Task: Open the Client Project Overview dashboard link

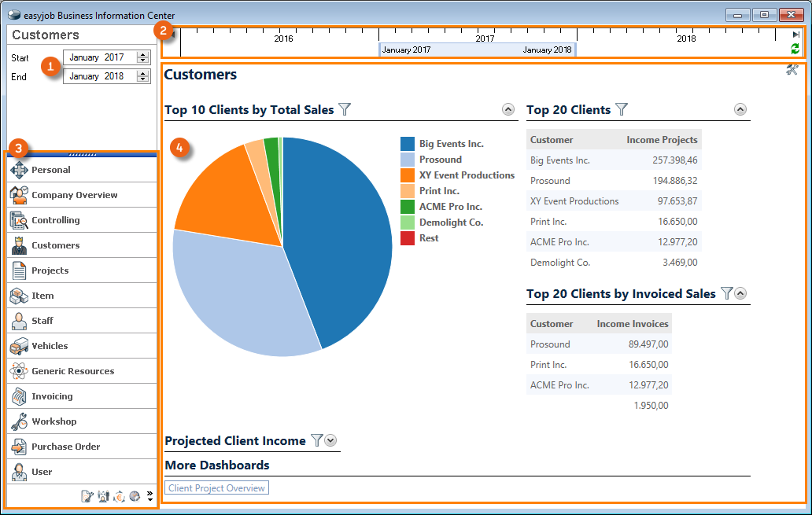Action: click(x=216, y=488)
